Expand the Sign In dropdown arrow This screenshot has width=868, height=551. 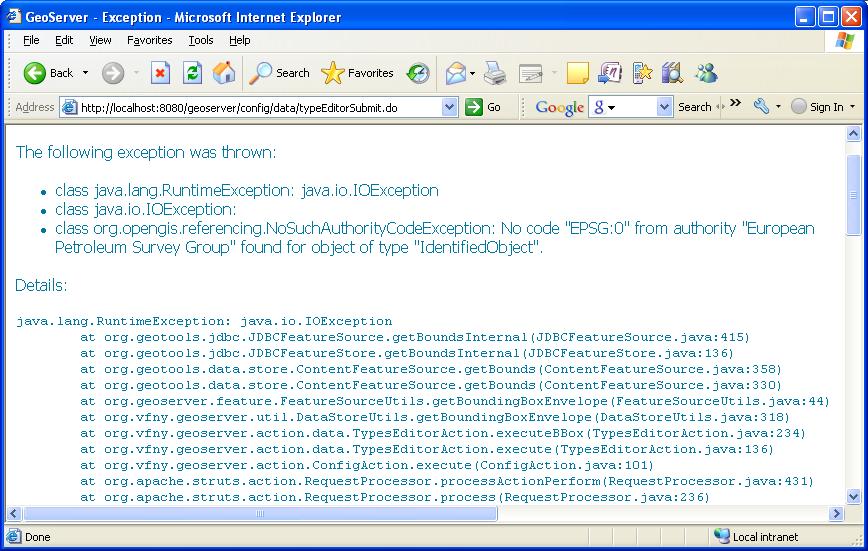coord(852,107)
